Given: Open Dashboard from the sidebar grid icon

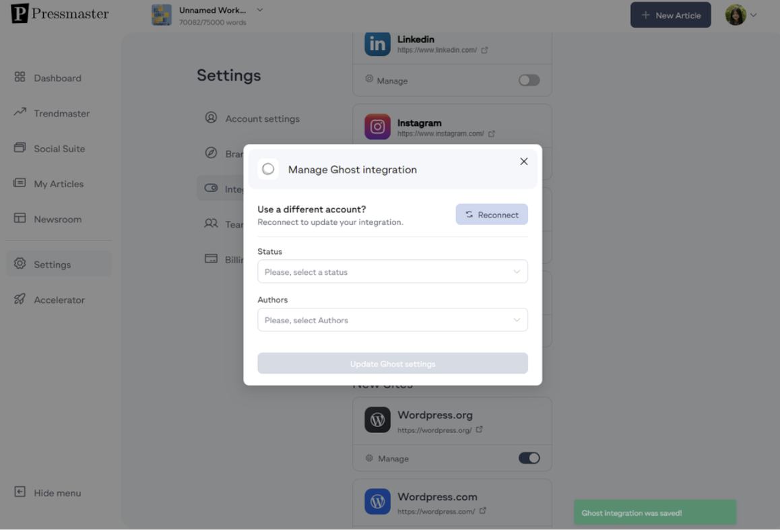Looking at the screenshot, I should click(20, 77).
